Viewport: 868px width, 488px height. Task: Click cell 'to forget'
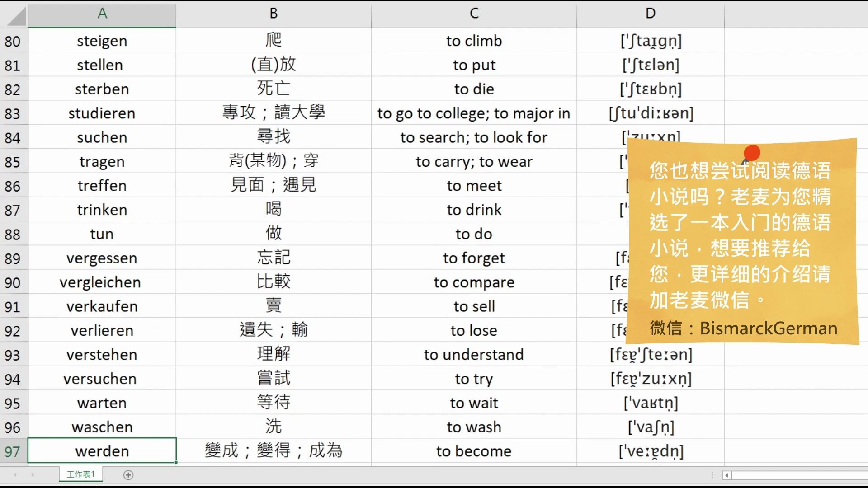[x=474, y=258]
